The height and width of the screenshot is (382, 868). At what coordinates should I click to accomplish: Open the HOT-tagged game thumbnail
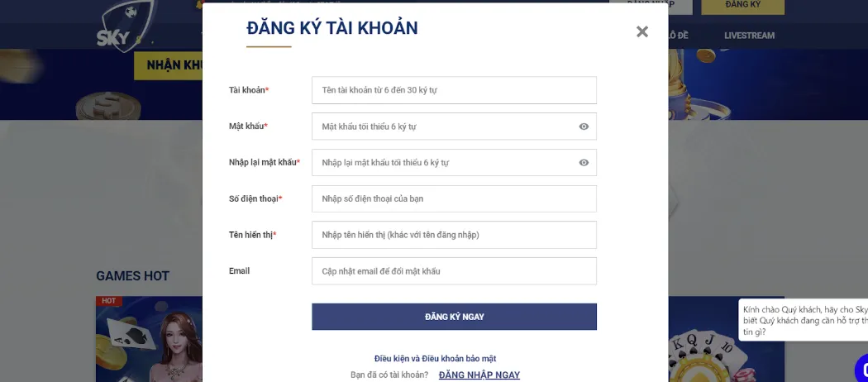point(150,339)
